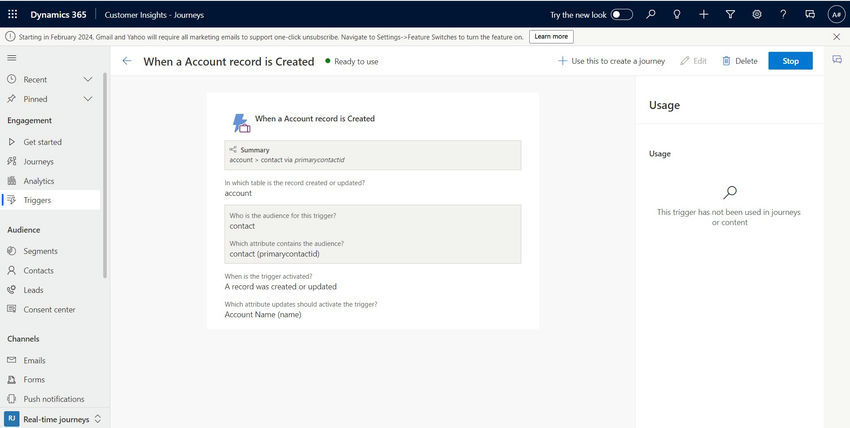The image size is (850, 428).
Task: Open the advanced find funnel icon
Action: click(730, 14)
